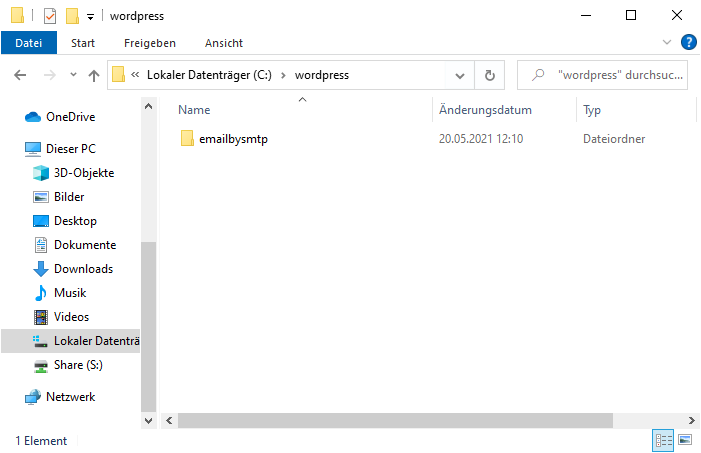Click the double chevron in address bar

click(x=135, y=75)
